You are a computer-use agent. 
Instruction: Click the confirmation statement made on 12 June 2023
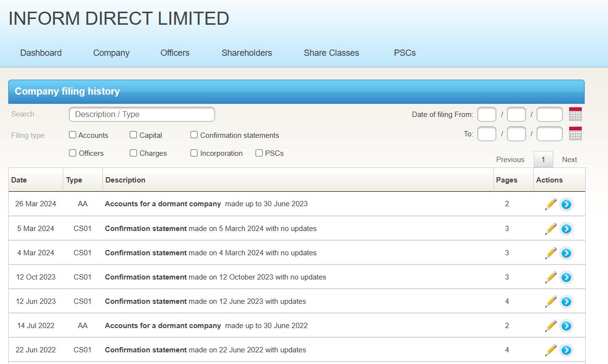point(205,301)
